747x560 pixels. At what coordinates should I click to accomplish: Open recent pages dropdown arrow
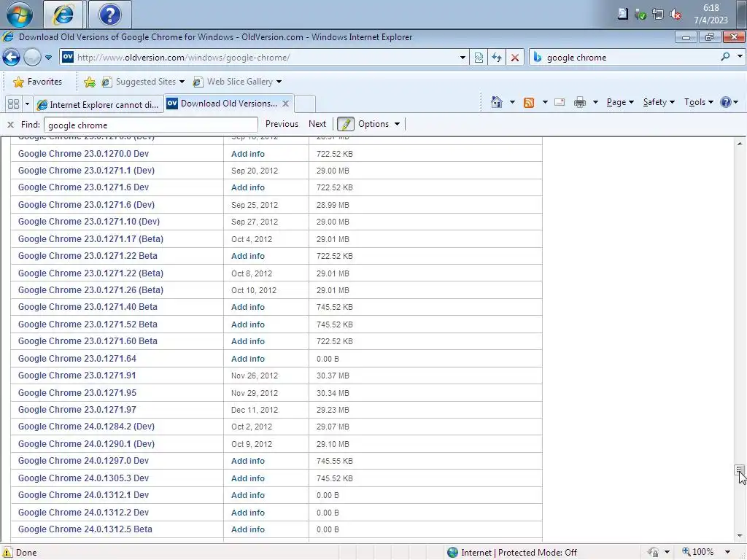coord(48,58)
